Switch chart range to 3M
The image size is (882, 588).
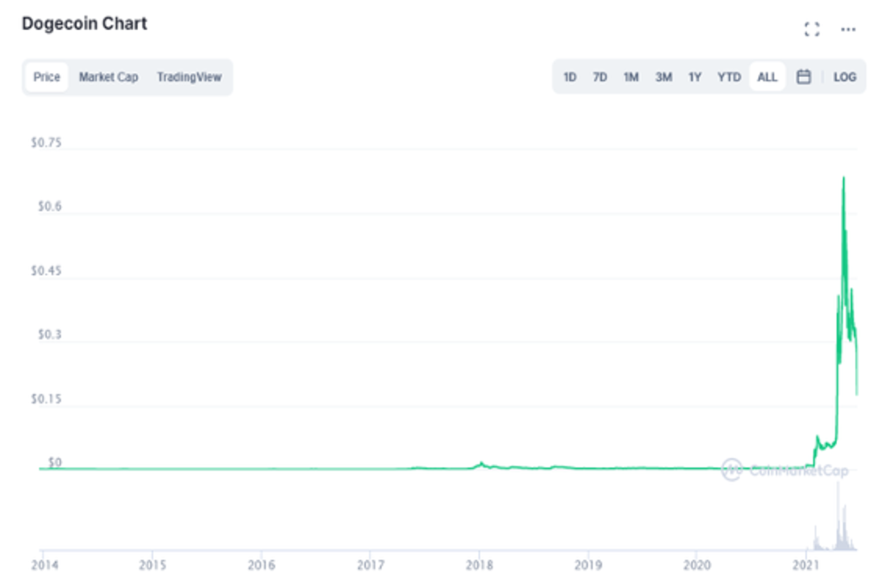[663, 76]
